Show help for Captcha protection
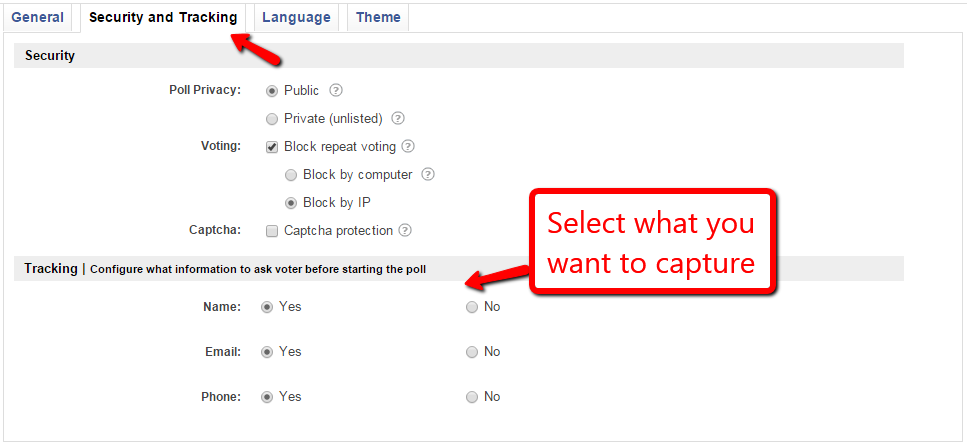 pyautogui.click(x=405, y=230)
